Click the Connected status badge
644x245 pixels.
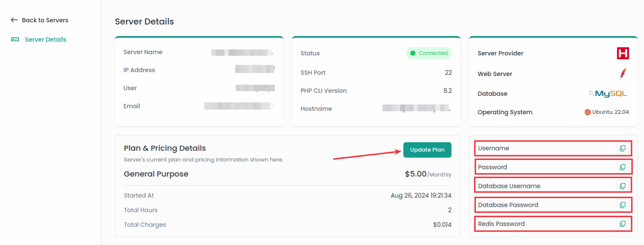[429, 53]
